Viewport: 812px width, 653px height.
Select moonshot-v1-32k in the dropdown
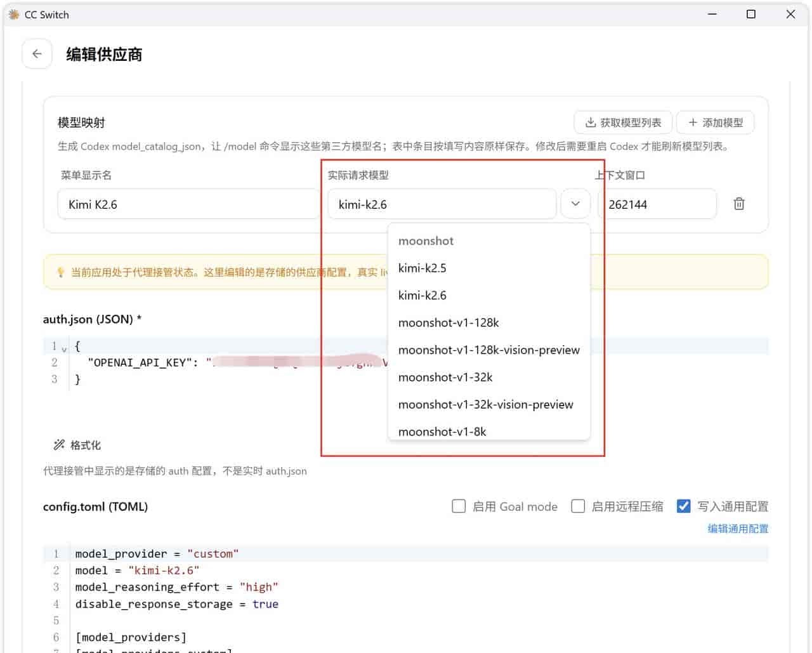pyautogui.click(x=489, y=377)
